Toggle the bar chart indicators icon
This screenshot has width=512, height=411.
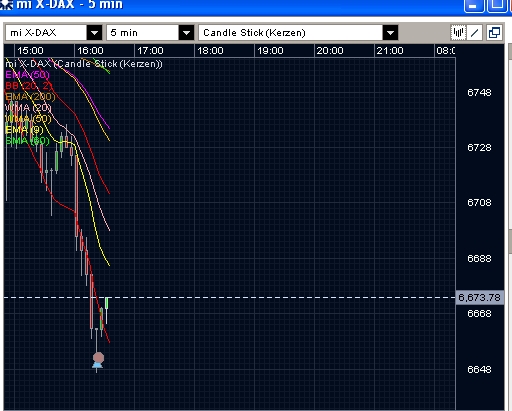pyautogui.click(x=458, y=33)
